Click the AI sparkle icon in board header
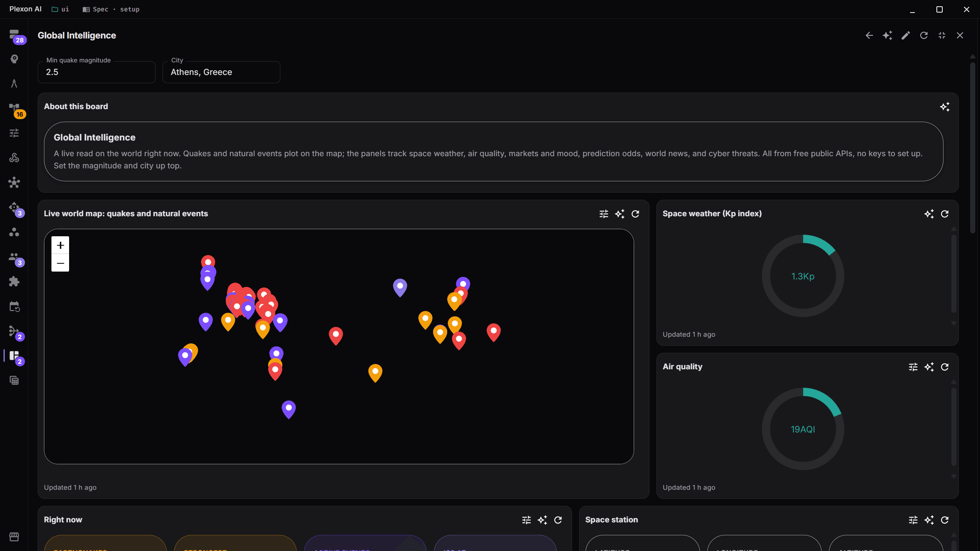Image resolution: width=980 pixels, height=551 pixels. point(887,35)
